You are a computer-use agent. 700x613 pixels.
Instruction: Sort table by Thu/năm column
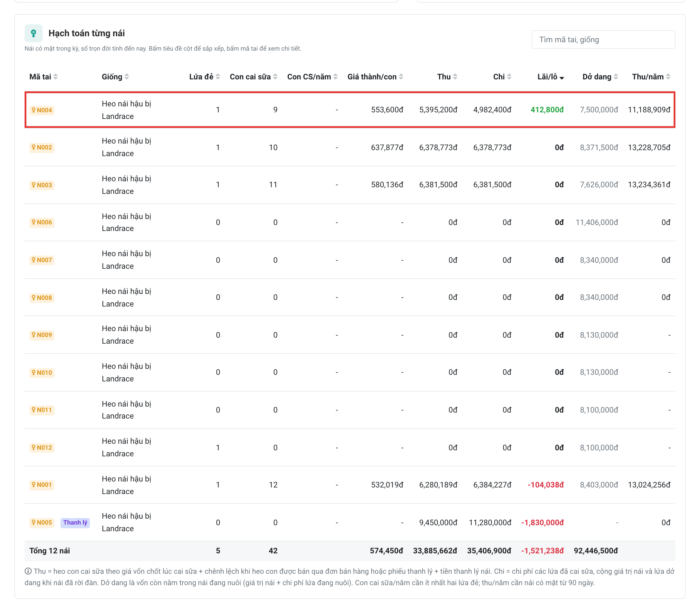click(651, 77)
